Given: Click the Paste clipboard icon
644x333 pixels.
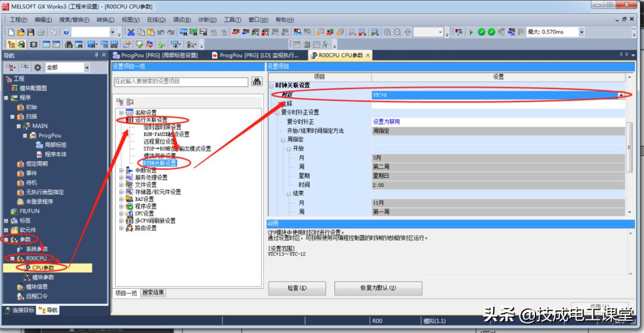Looking at the screenshot, I should (x=151, y=32).
